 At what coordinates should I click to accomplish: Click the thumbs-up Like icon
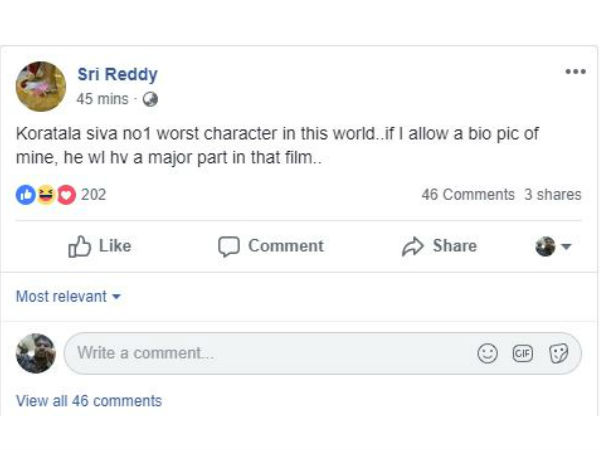(x=80, y=247)
